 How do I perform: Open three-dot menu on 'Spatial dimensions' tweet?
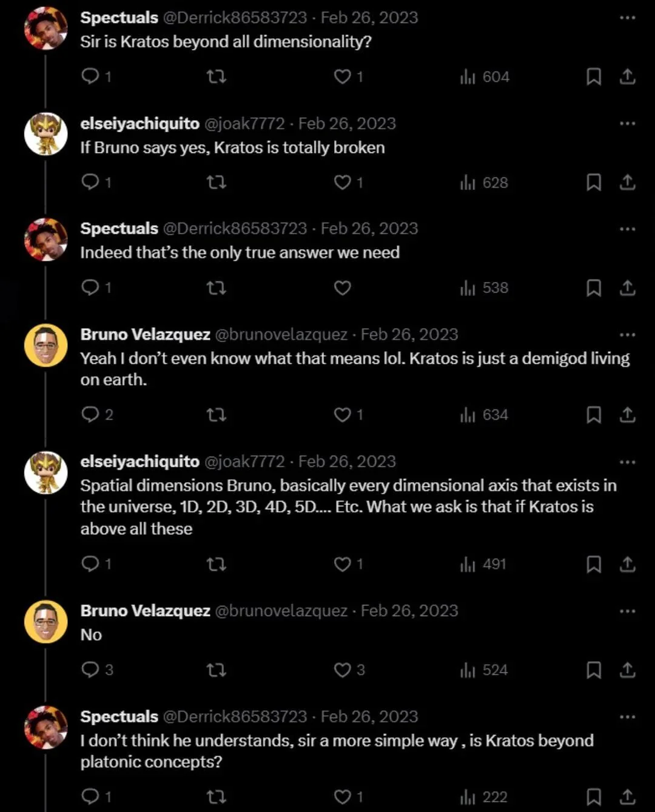click(628, 462)
